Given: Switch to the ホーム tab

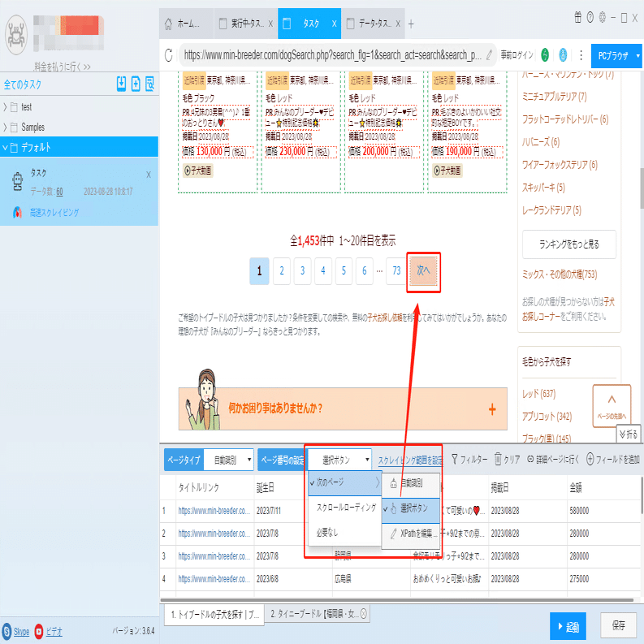Looking at the screenshot, I should pyautogui.click(x=186, y=24).
